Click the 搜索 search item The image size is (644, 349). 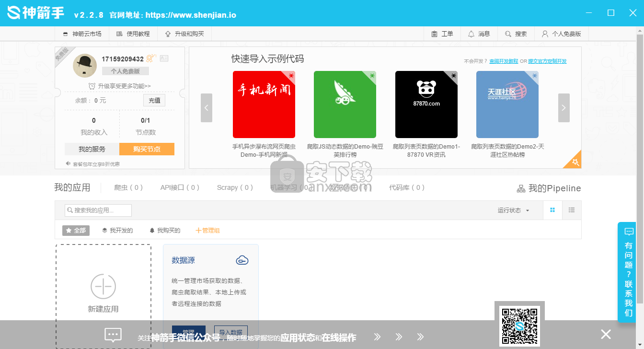[x=515, y=34]
